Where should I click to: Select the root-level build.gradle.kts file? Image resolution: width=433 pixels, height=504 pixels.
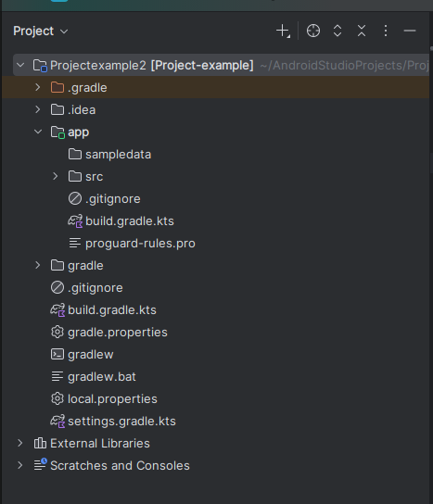coord(111,310)
